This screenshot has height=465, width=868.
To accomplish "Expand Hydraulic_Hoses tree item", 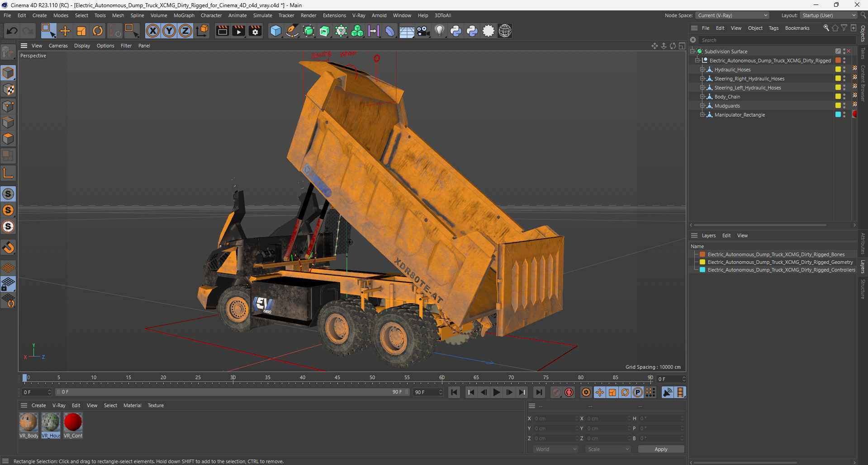I will point(702,70).
